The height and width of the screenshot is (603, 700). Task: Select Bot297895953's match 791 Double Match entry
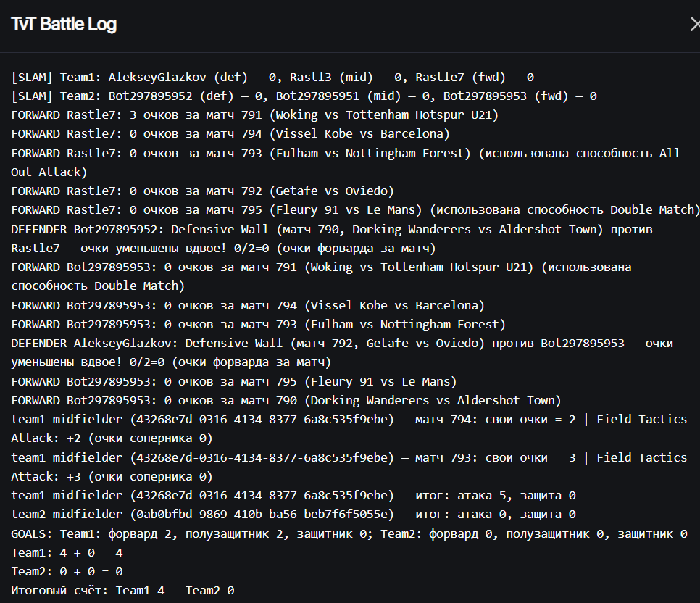click(320, 267)
